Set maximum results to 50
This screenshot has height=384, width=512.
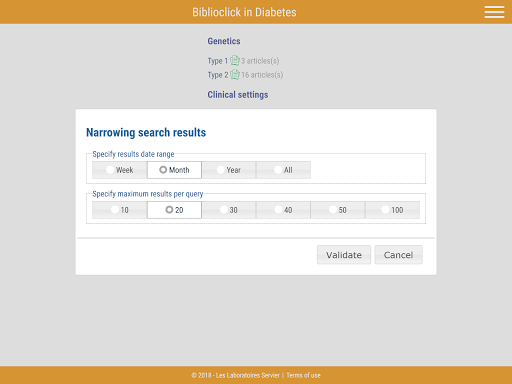coord(338,210)
